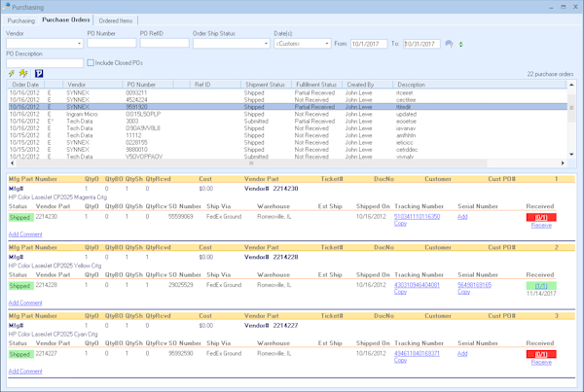Click the Purchasing app icon in the title bar
The width and height of the screenshot is (584, 392).
tap(7, 7)
